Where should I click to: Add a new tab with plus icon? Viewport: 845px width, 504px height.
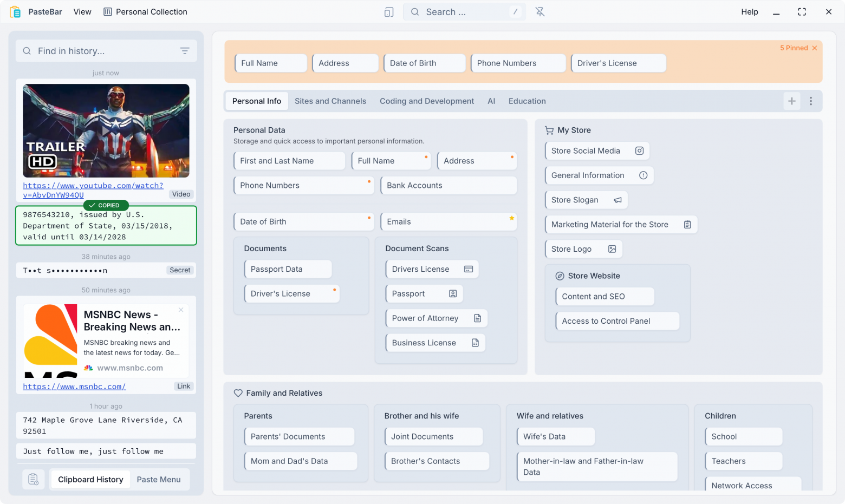coord(792,101)
